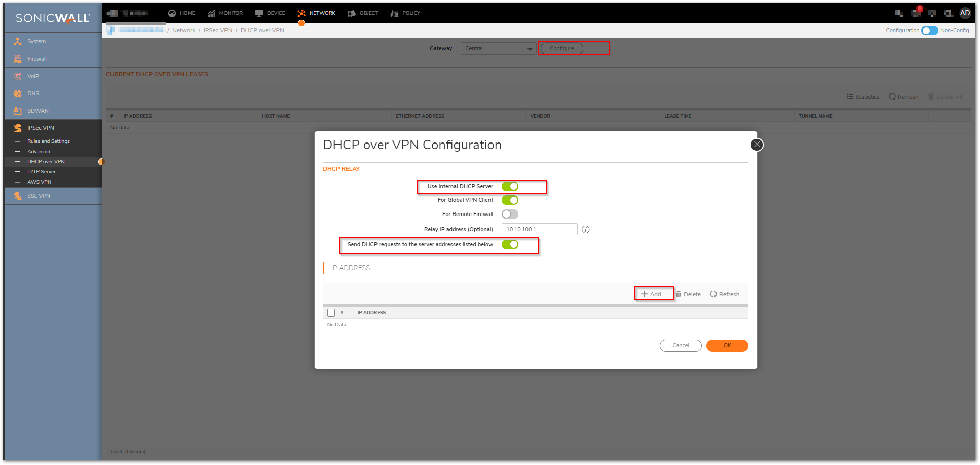Click the DNS globe icon
The height and width of the screenshot is (465, 980).
tap(18, 93)
